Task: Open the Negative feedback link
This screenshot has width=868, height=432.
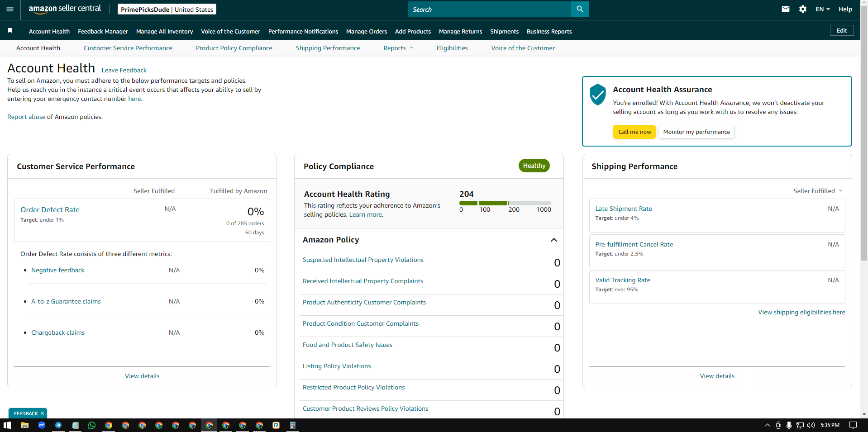Action: point(58,270)
